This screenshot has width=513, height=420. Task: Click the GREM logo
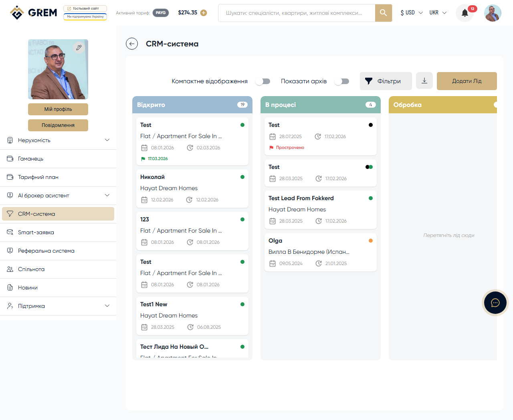[x=34, y=13]
